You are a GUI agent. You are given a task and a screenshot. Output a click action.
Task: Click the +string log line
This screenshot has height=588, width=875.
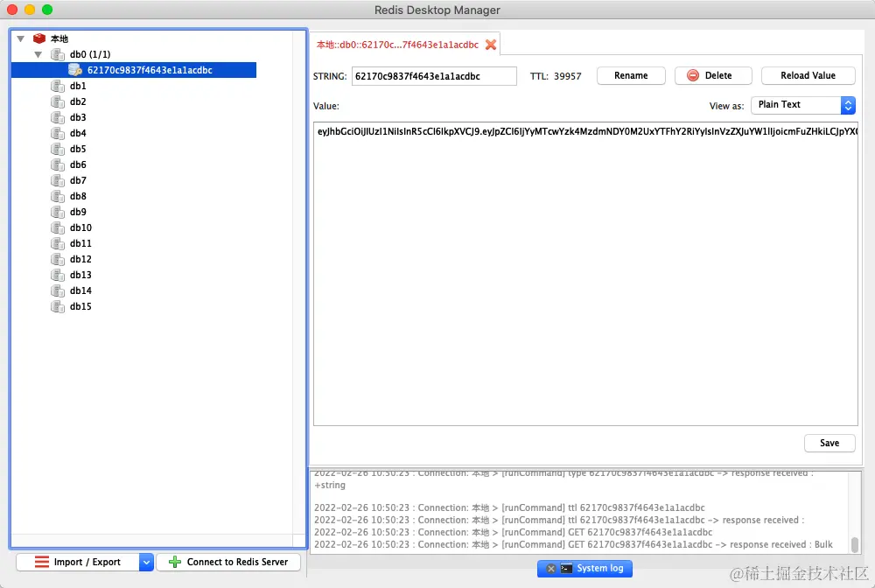(x=330, y=485)
